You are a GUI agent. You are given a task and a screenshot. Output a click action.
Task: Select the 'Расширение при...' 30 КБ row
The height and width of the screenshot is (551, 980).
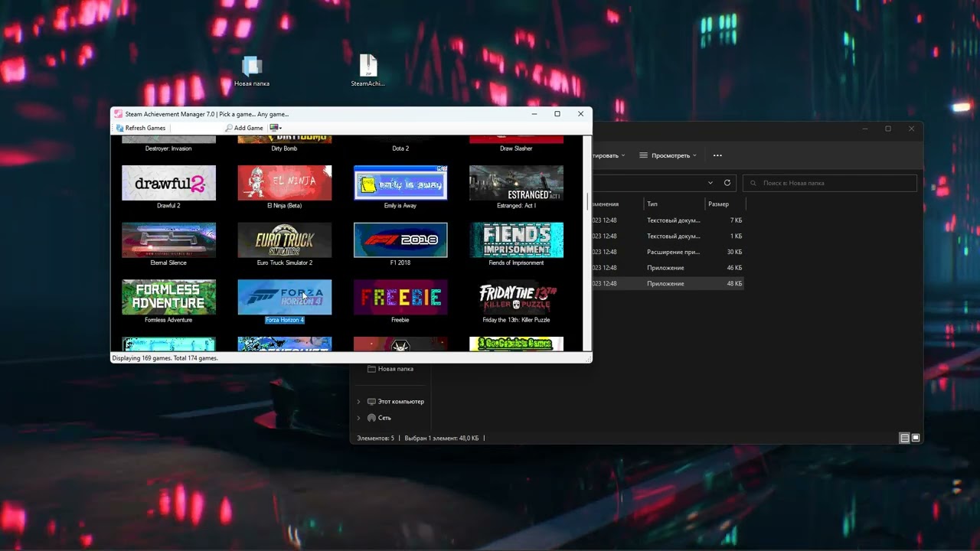coord(667,252)
